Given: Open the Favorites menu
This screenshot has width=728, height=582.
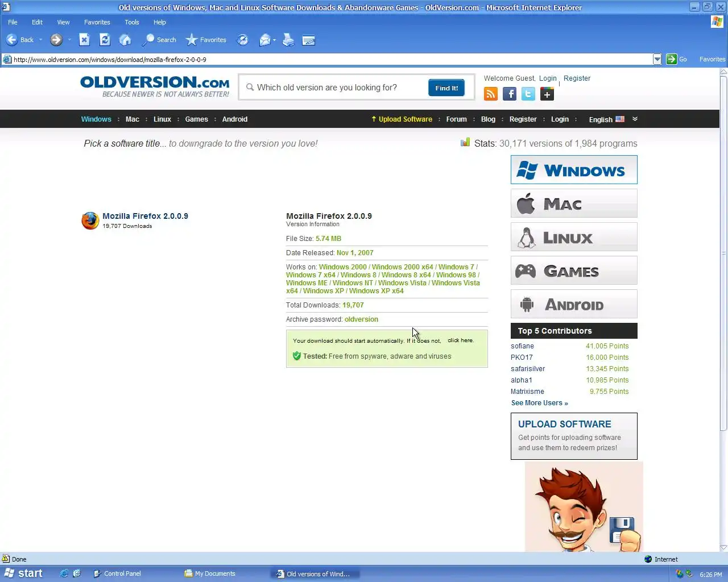Looking at the screenshot, I should pyautogui.click(x=97, y=22).
